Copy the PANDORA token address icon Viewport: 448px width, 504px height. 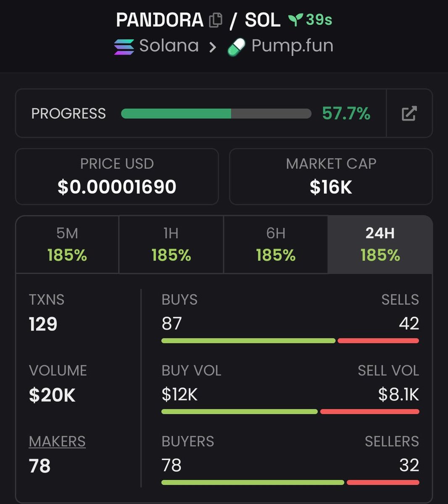point(216,20)
